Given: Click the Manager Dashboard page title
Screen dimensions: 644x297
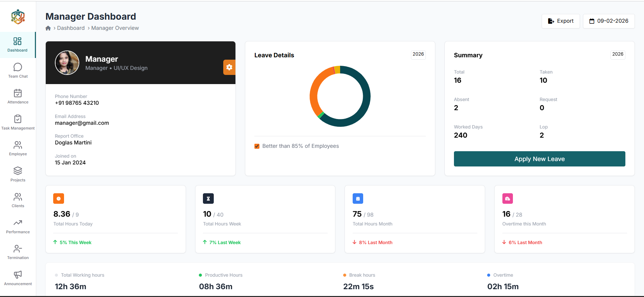Looking at the screenshot, I should coord(91,16).
